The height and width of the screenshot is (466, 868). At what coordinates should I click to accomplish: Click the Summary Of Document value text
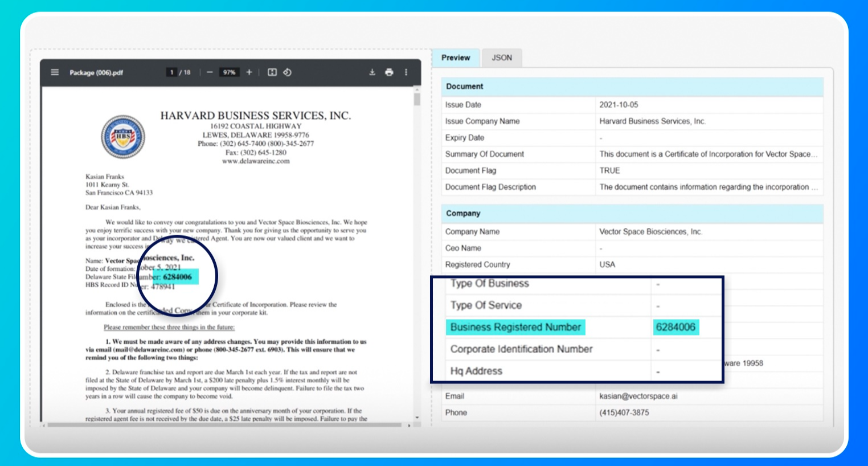[x=708, y=154]
